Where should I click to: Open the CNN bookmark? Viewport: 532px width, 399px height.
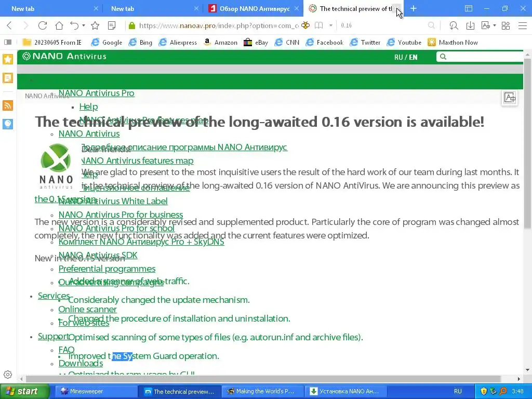pos(287,42)
